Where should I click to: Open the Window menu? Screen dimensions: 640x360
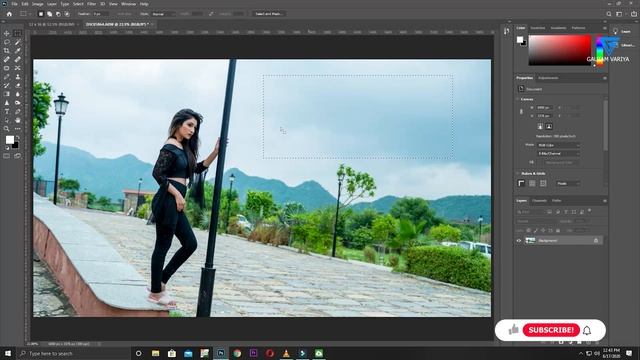128,4
